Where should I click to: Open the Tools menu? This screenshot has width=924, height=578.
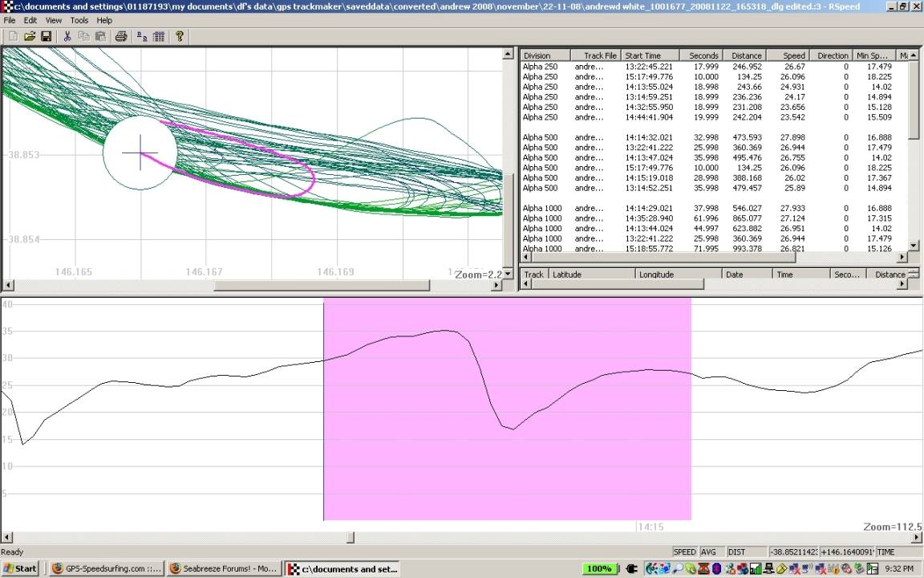tap(79, 20)
